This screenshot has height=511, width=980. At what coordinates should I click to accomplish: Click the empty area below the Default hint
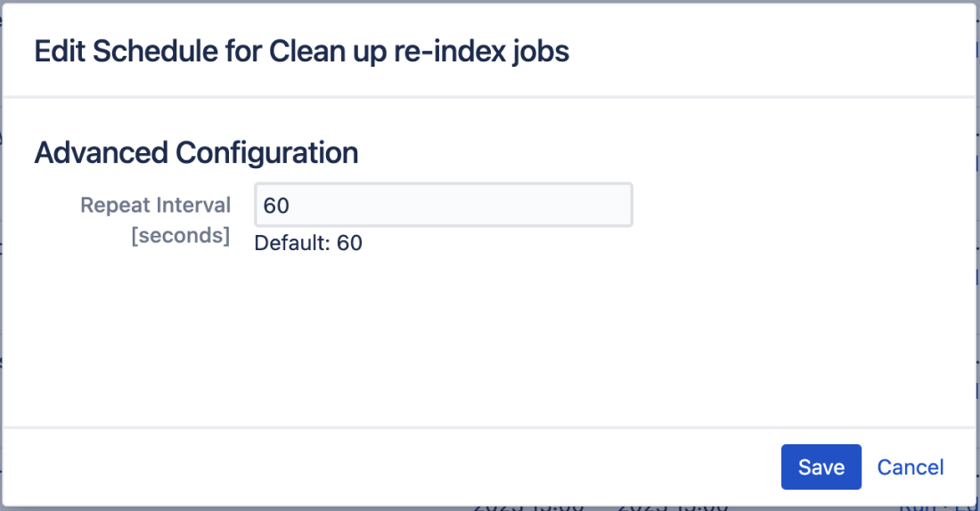coord(445,338)
